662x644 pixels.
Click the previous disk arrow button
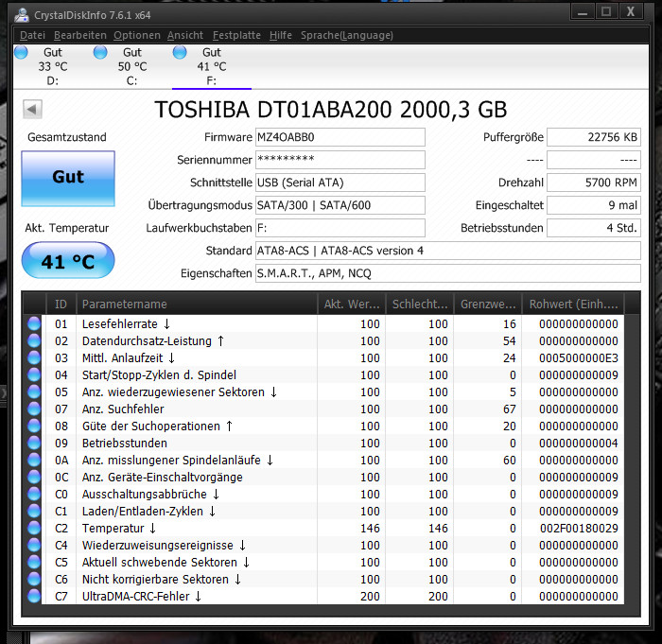(x=32, y=110)
